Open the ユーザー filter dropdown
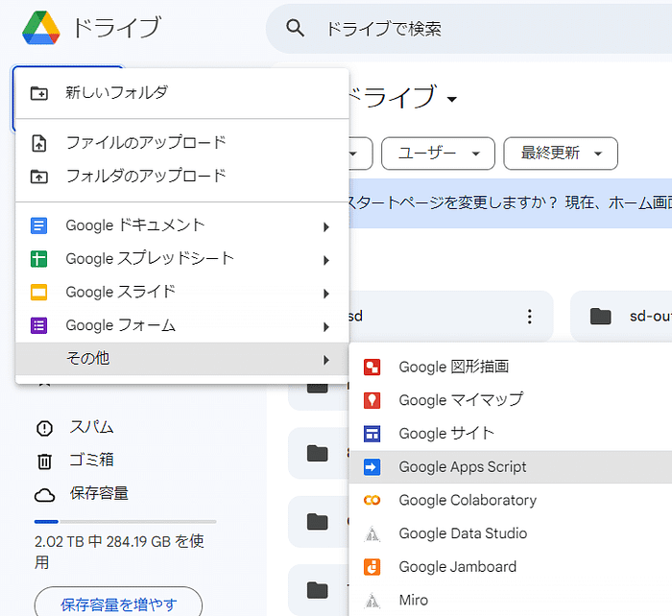The height and width of the screenshot is (616, 672). pos(438,154)
